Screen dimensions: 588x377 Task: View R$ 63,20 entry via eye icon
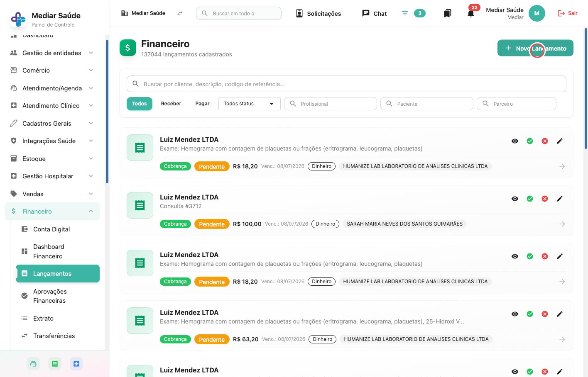tap(514, 314)
